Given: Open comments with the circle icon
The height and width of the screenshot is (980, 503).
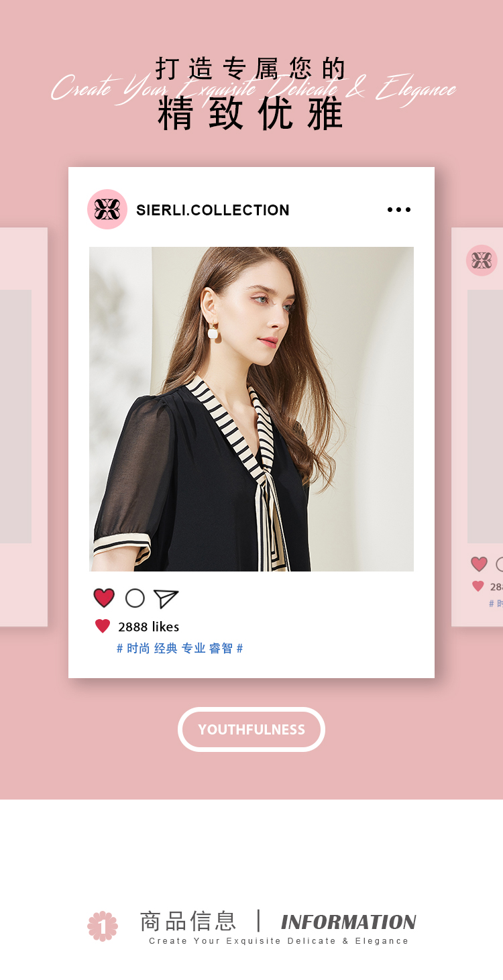Looking at the screenshot, I should coord(135,598).
